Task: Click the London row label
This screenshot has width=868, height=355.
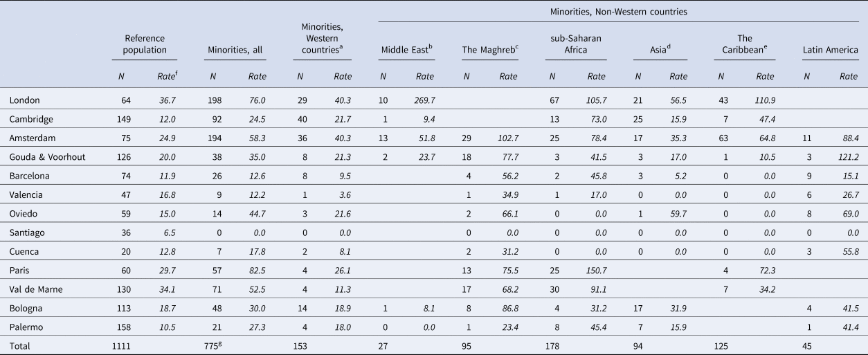Action: (x=25, y=101)
